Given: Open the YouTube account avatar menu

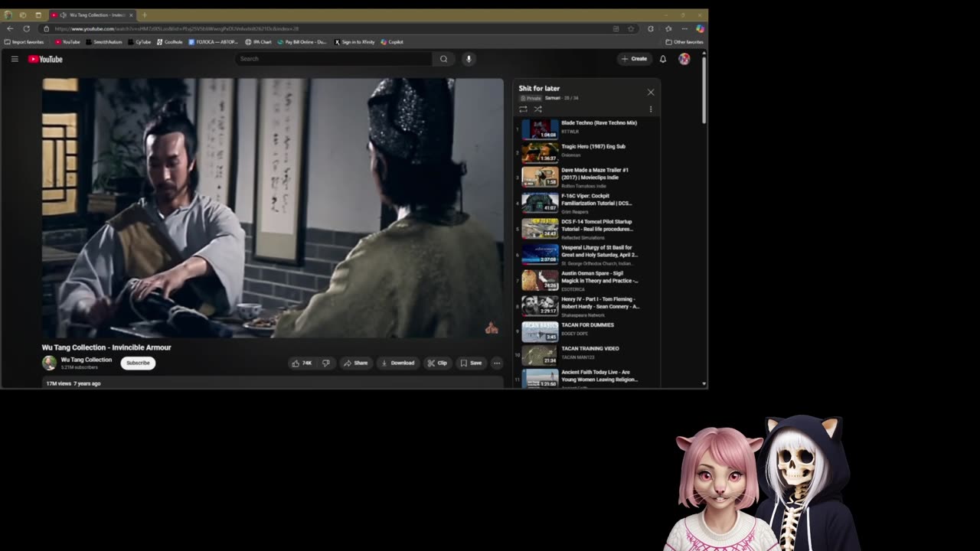Looking at the screenshot, I should (x=684, y=59).
